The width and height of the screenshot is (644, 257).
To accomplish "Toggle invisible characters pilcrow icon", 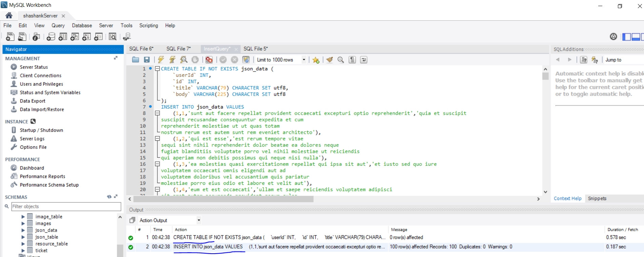I will (353, 60).
